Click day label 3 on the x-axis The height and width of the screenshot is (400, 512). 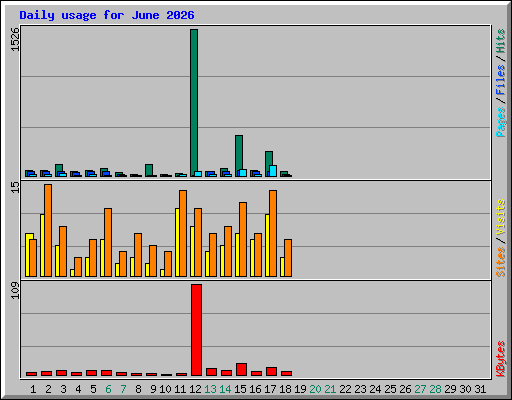(63, 389)
